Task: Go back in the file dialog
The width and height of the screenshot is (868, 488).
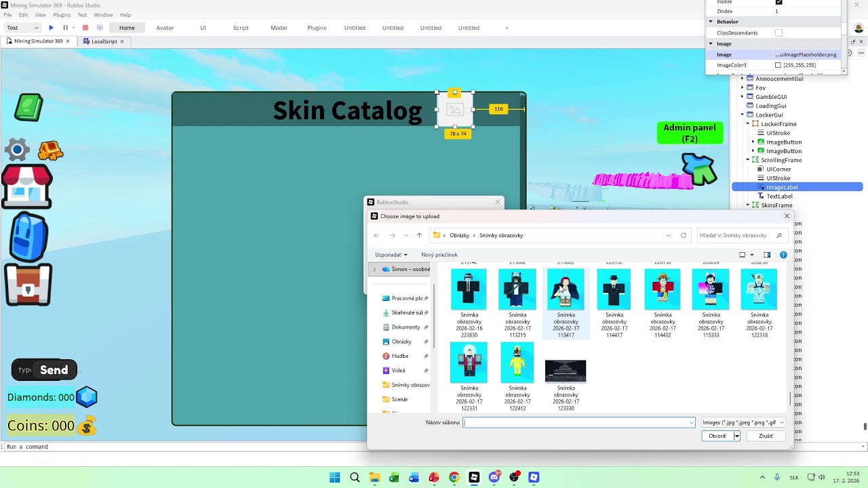Action: [x=376, y=235]
